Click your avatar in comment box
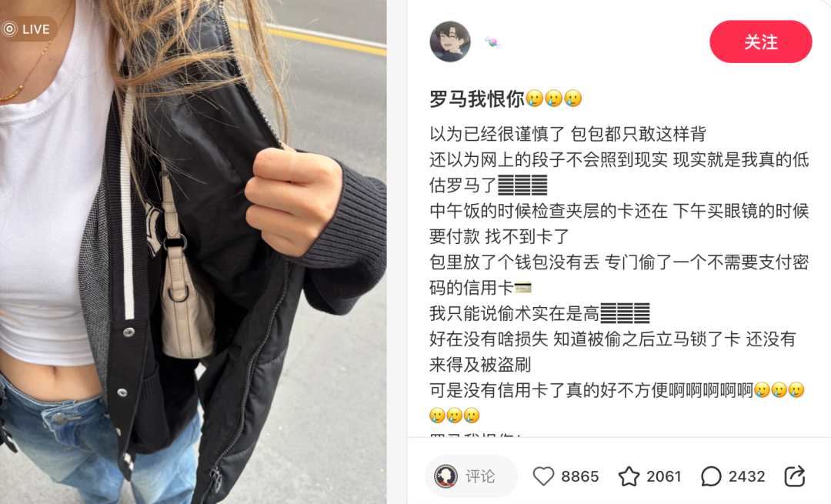The image size is (831, 504). coord(446,476)
